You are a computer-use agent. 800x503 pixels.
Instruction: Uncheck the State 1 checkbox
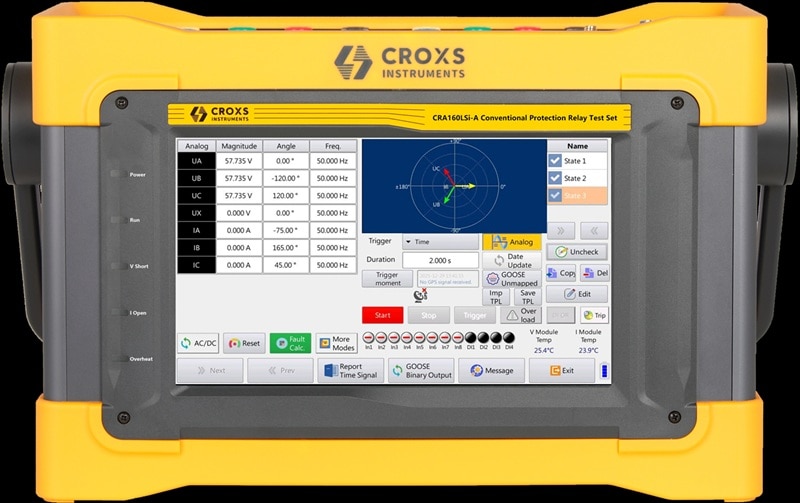pos(555,161)
